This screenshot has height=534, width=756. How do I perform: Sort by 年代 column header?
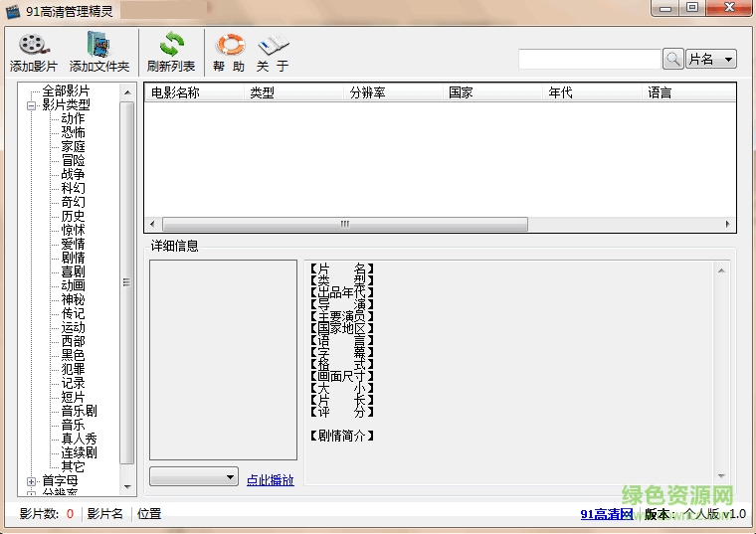coord(592,92)
